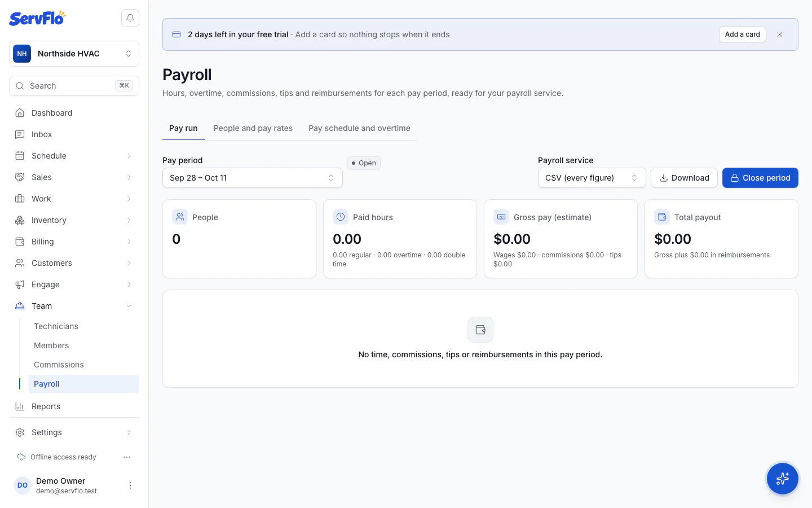Click the Team hard hat icon

(x=20, y=306)
